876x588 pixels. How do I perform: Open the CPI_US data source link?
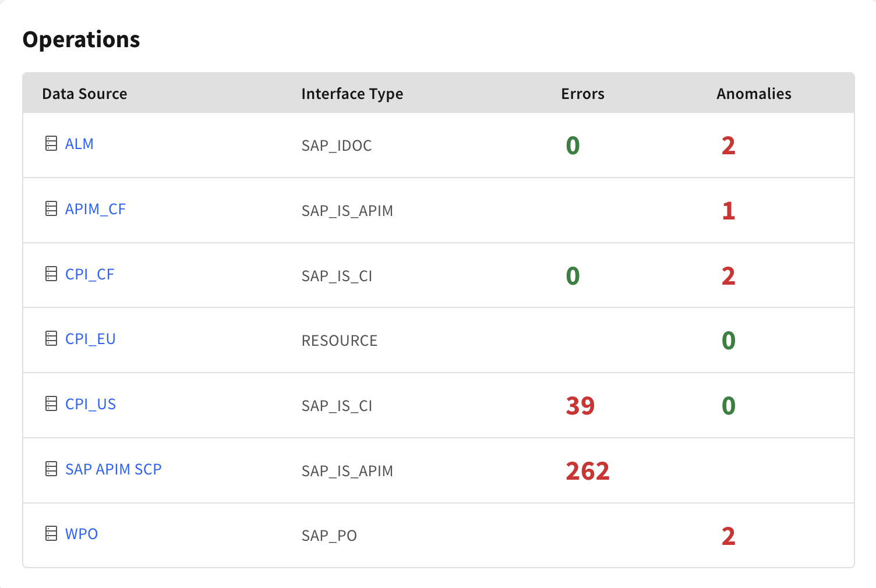point(90,404)
